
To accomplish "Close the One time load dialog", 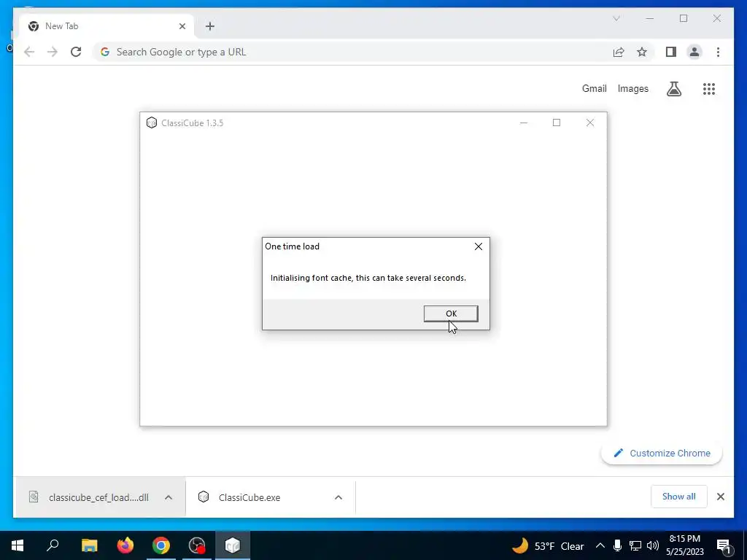I will click(x=479, y=246).
